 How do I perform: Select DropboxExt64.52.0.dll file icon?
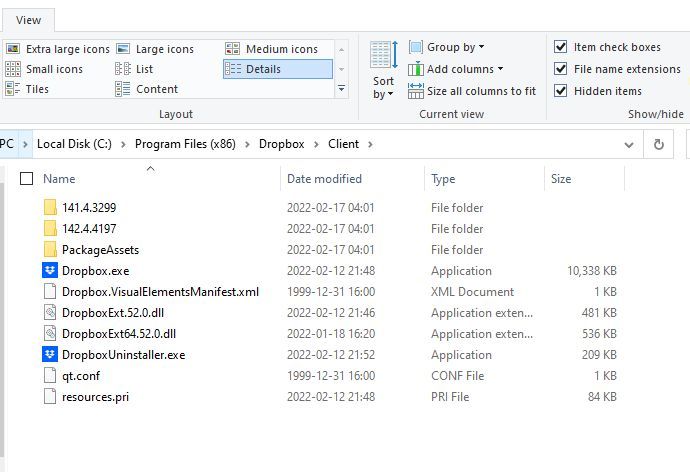[50, 334]
